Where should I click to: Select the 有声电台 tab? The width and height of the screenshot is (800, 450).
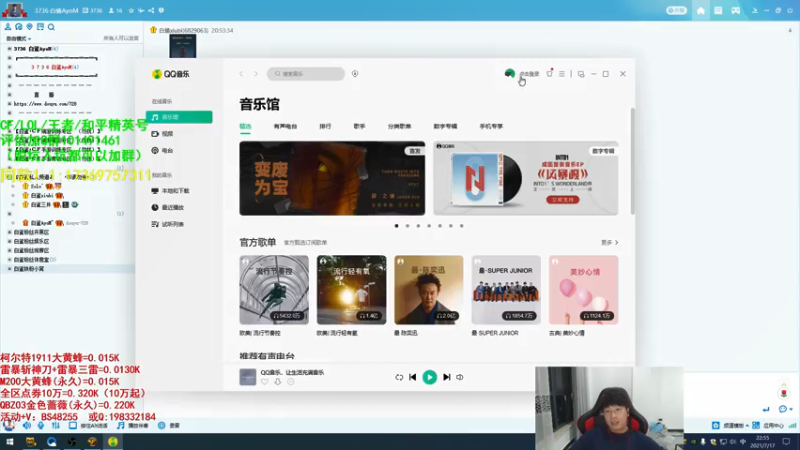tap(285, 127)
